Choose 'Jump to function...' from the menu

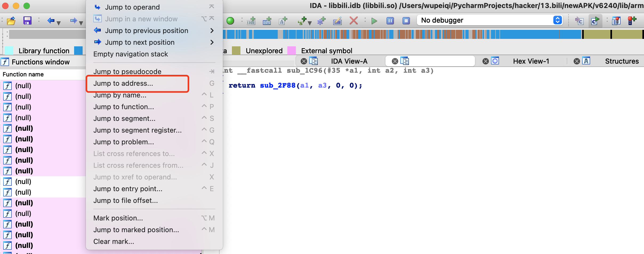coord(154,107)
